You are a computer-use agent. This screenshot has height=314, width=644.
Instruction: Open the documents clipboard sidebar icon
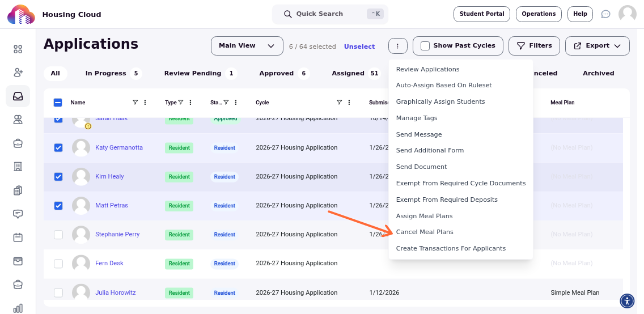[18, 190]
